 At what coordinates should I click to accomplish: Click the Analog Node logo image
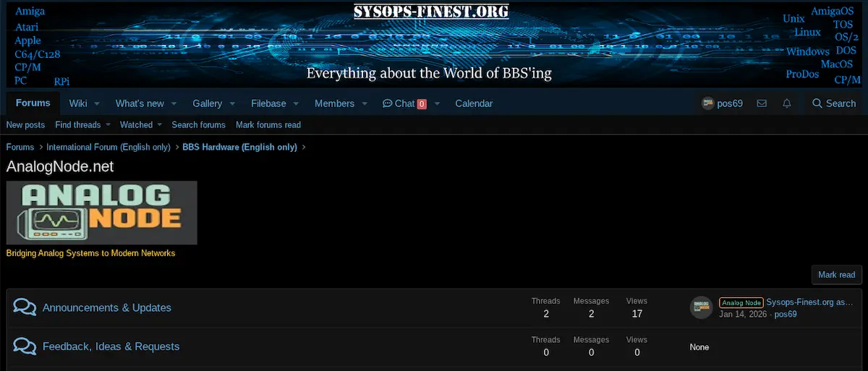(101, 213)
